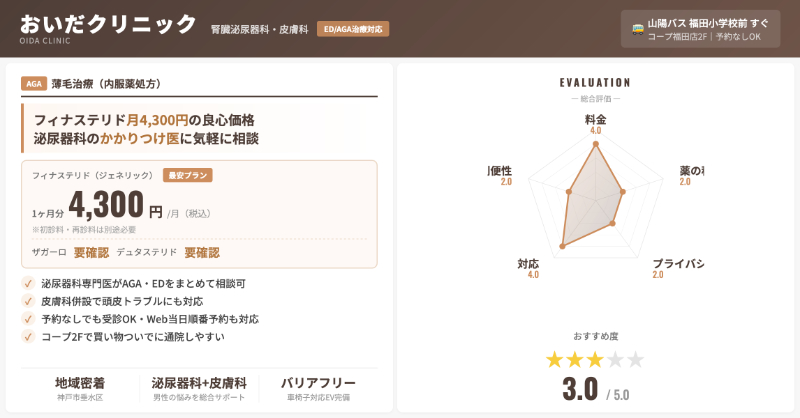Image resolution: width=800 pixels, height=418 pixels.
Task: Click the checkmark beside 皮膚科併設で頭皮トラブル
Action: [28, 301]
